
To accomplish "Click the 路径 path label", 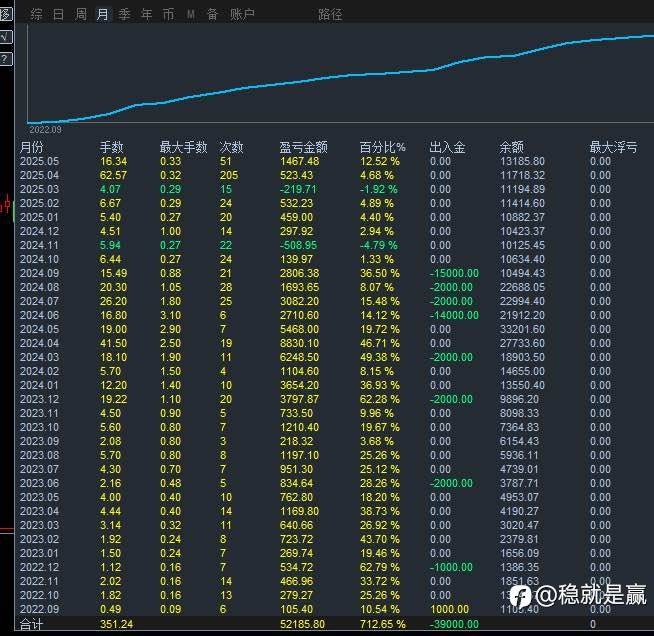I will click(330, 15).
